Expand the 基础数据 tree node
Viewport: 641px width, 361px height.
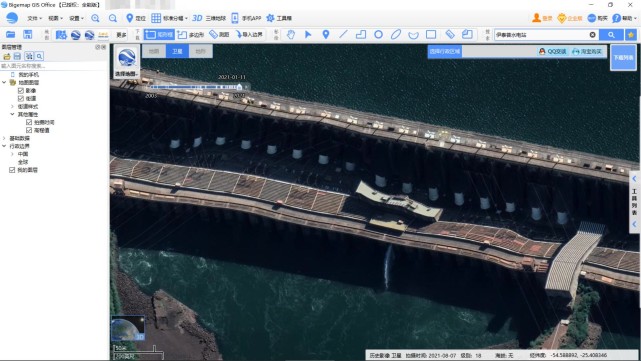[4, 138]
